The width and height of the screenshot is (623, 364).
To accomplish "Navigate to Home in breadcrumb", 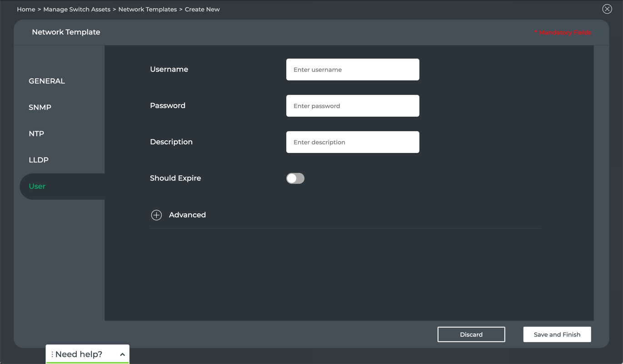I will (x=26, y=10).
